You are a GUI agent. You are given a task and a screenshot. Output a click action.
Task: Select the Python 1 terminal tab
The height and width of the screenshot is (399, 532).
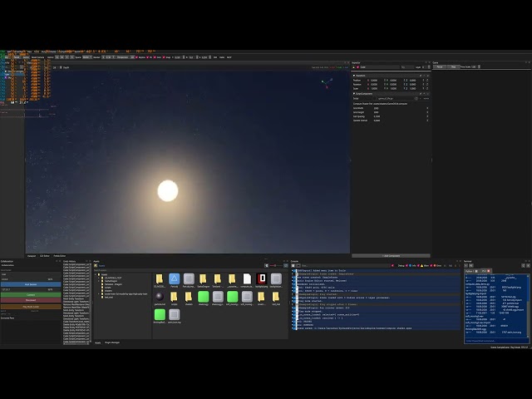[x=470, y=271]
